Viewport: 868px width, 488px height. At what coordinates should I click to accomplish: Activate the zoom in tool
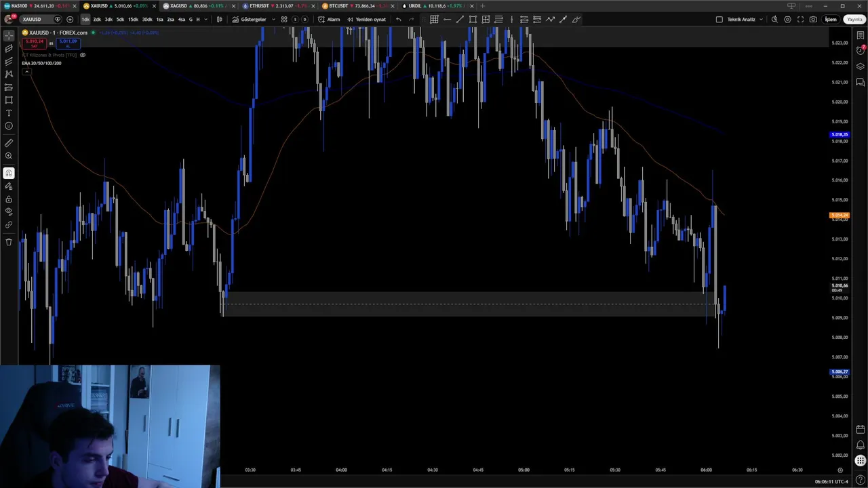(9, 156)
